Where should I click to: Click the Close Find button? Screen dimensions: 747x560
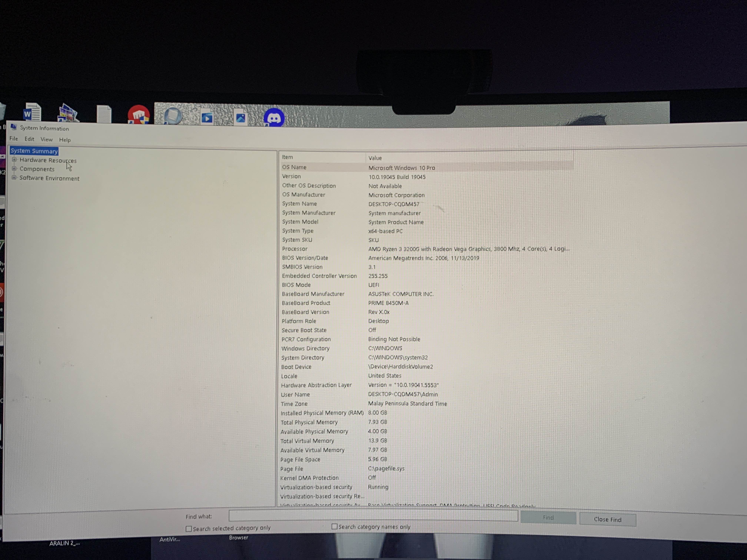tap(607, 519)
